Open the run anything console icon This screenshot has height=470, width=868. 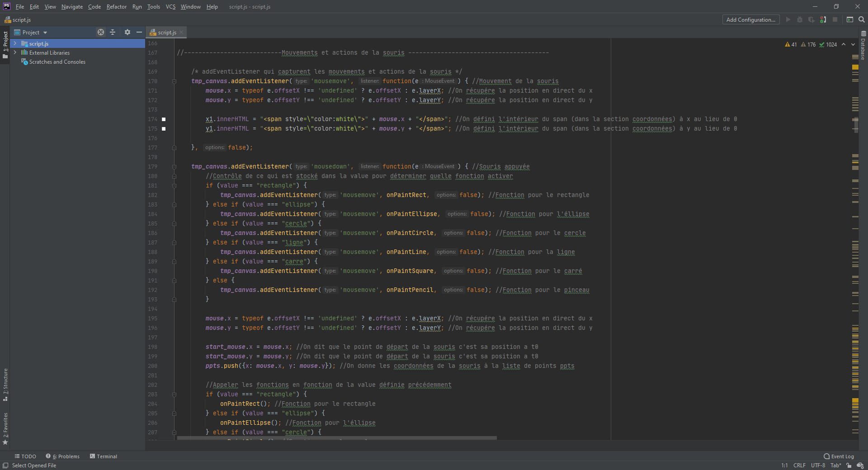point(850,19)
